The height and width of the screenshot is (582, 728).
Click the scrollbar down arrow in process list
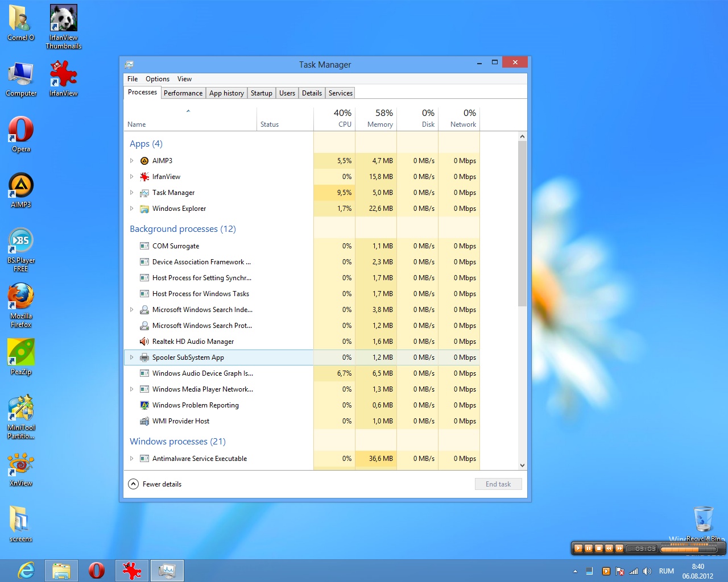[522, 465]
